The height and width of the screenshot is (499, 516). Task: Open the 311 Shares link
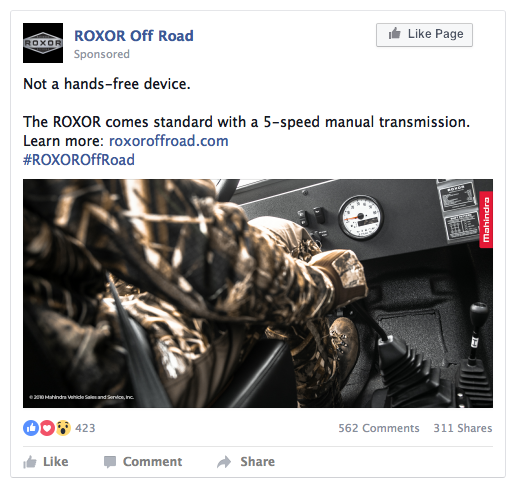[x=463, y=428]
